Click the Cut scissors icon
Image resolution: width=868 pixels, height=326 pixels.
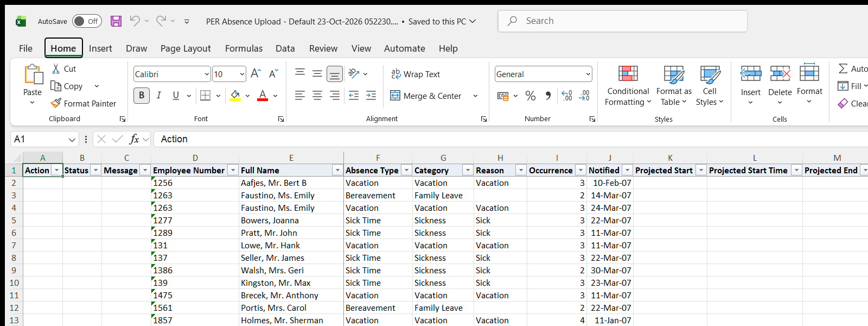pos(56,69)
